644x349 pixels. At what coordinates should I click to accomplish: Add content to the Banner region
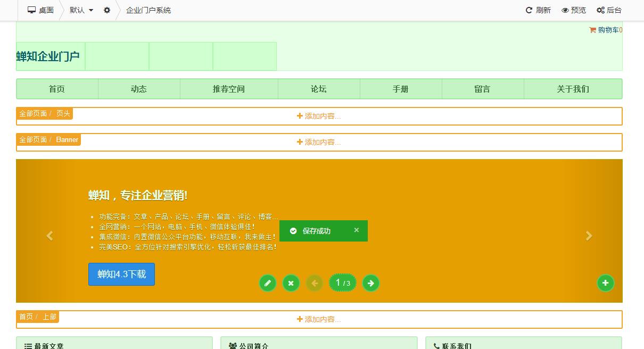[x=319, y=142]
